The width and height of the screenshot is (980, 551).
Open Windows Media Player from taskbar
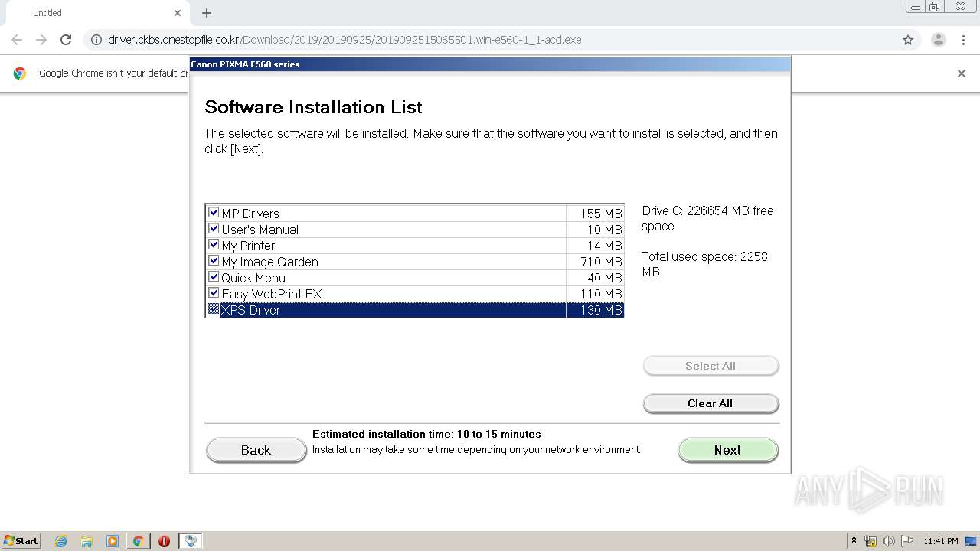113,541
